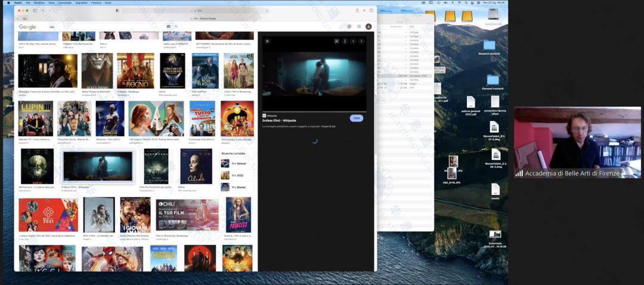
Task: Go to next image in preview panel
Action: point(361,41)
